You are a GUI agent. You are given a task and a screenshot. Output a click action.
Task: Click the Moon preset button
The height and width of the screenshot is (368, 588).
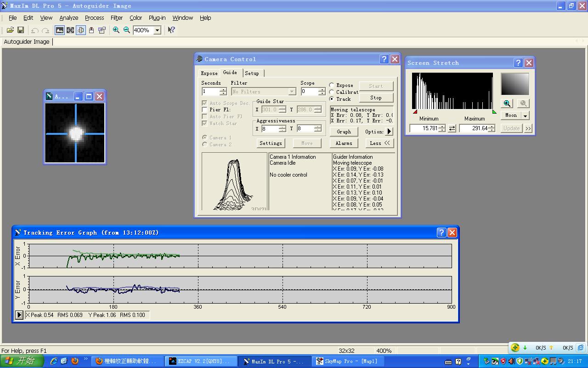[511, 115]
